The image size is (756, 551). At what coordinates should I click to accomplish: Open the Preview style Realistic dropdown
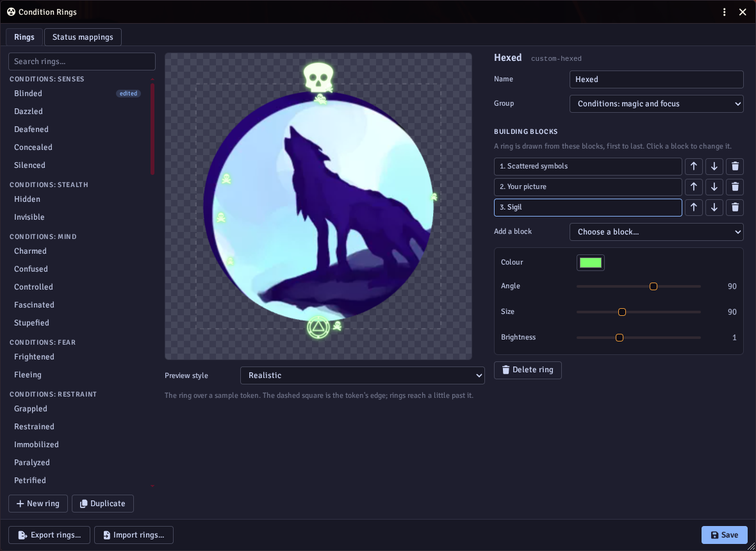[362, 375]
